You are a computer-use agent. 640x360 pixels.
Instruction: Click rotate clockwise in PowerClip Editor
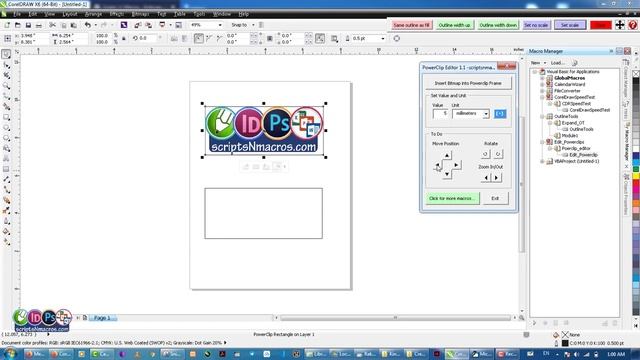[x=498, y=154]
